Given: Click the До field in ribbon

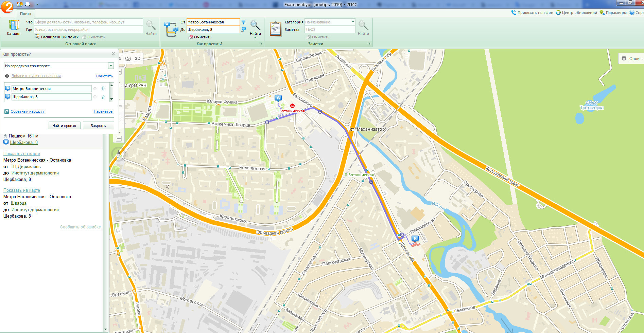Looking at the screenshot, I should click(213, 30).
